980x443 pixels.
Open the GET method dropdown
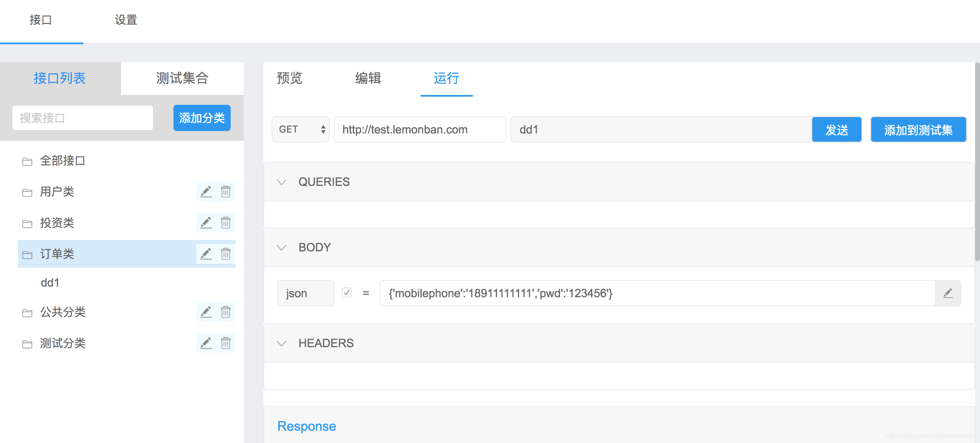pyautogui.click(x=301, y=129)
